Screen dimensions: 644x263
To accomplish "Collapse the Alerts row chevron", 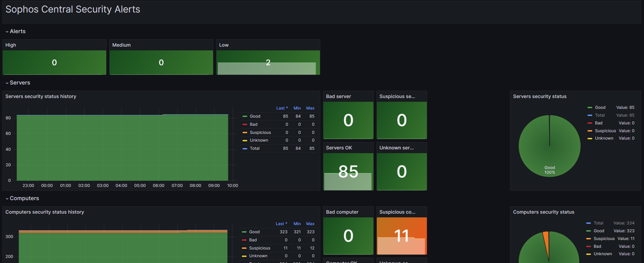I will coord(7,31).
